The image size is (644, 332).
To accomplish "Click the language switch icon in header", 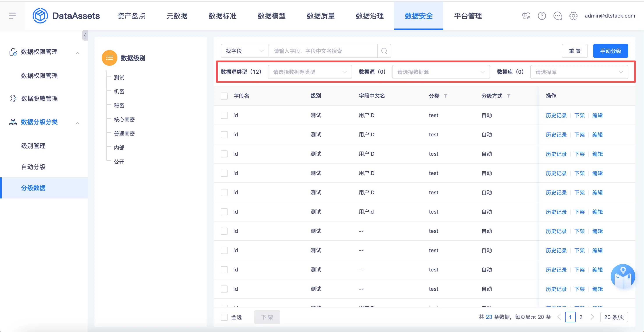I will 526,16.
